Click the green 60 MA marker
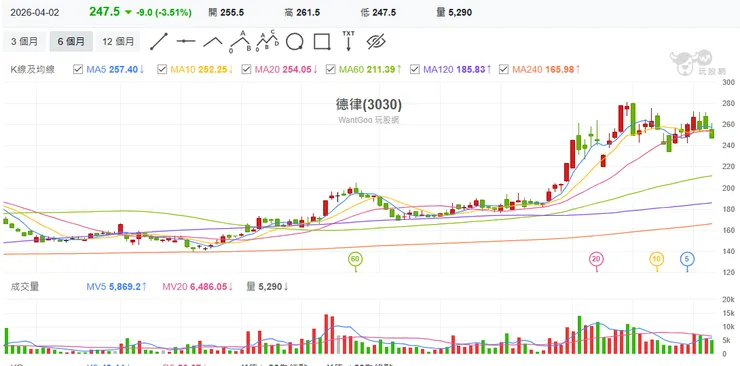The image size is (740, 366). pyautogui.click(x=356, y=259)
